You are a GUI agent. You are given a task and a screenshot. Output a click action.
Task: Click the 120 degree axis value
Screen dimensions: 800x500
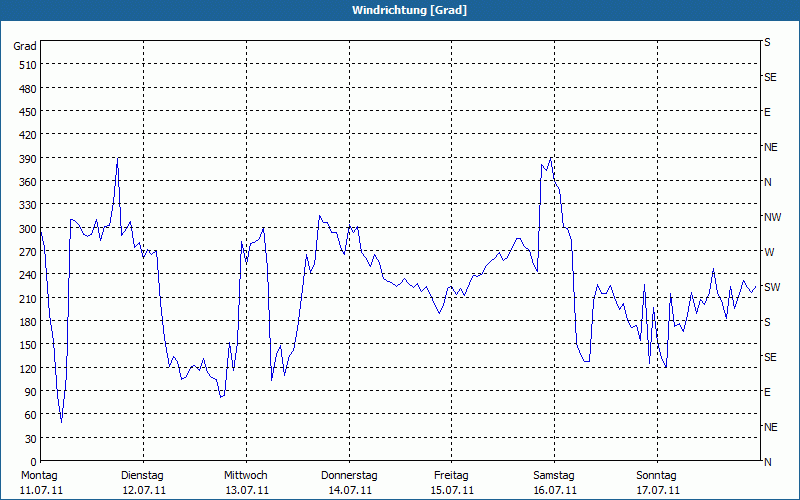(29, 369)
